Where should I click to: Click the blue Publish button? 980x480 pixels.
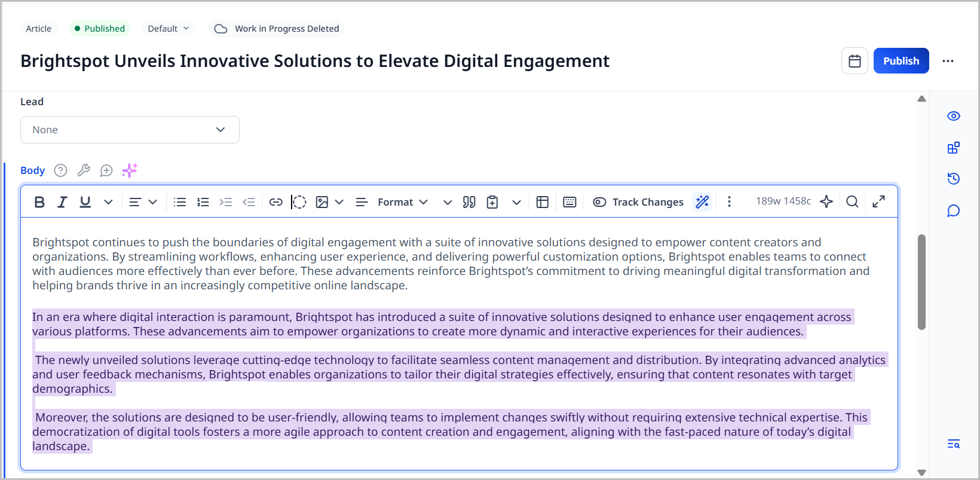tap(901, 61)
